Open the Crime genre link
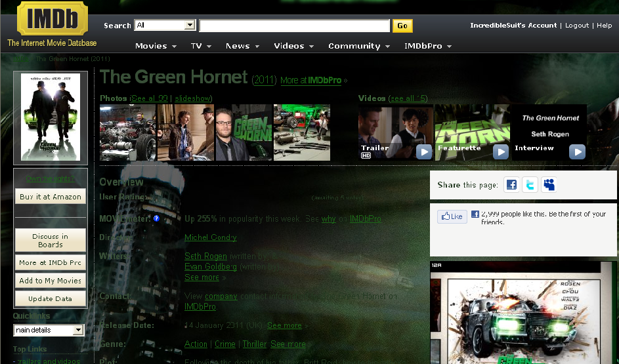Image resolution: width=619 pixels, height=364 pixels. pos(225,344)
